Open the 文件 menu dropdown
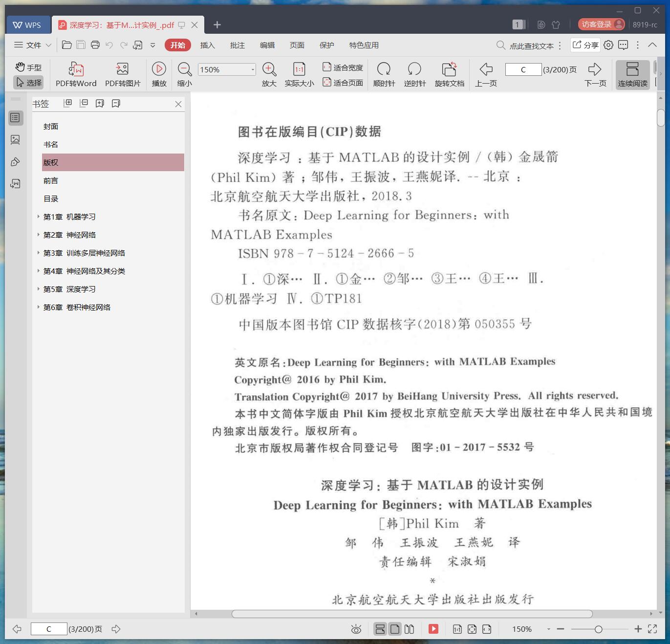Viewport: 670px width, 644px height. coord(33,45)
